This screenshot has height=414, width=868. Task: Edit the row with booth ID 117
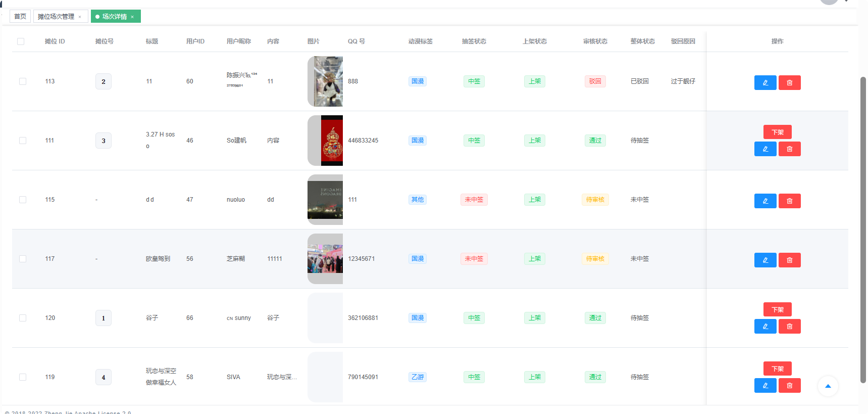point(765,260)
